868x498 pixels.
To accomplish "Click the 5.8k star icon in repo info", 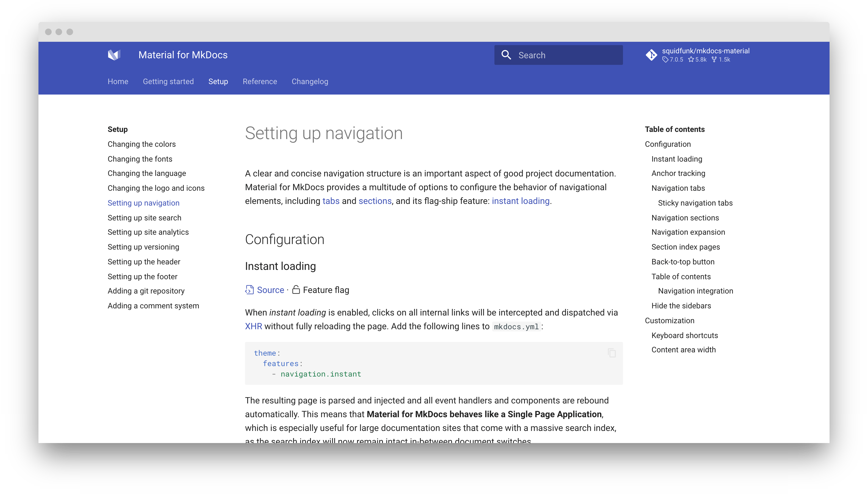I will (x=691, y=59).
